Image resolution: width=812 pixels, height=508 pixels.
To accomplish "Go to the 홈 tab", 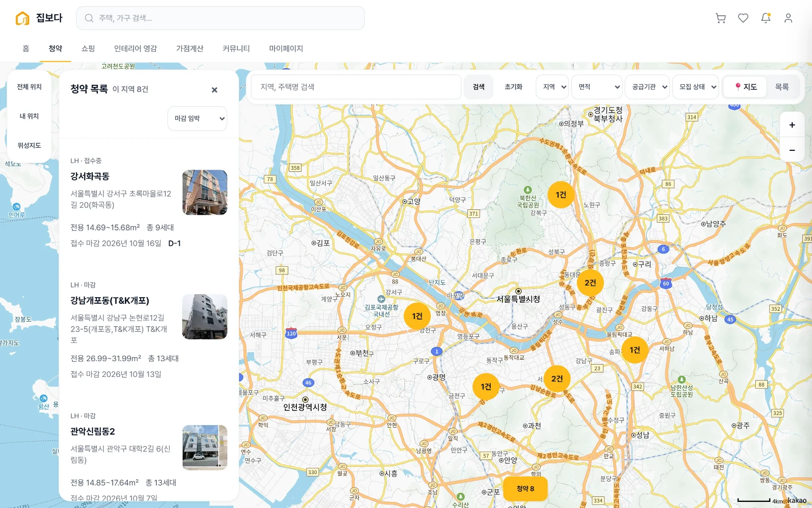I will (x=26, y=49).
